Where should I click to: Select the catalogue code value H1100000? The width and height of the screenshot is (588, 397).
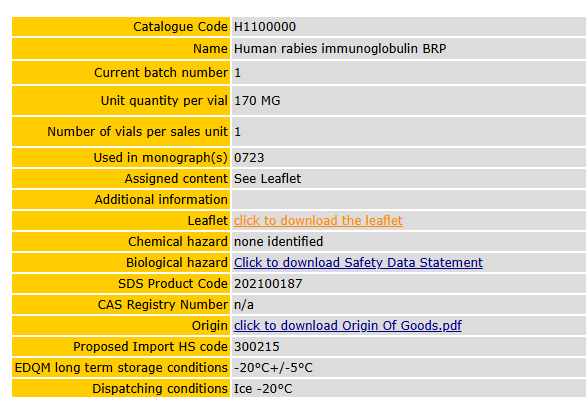click(x=265, y=27)
